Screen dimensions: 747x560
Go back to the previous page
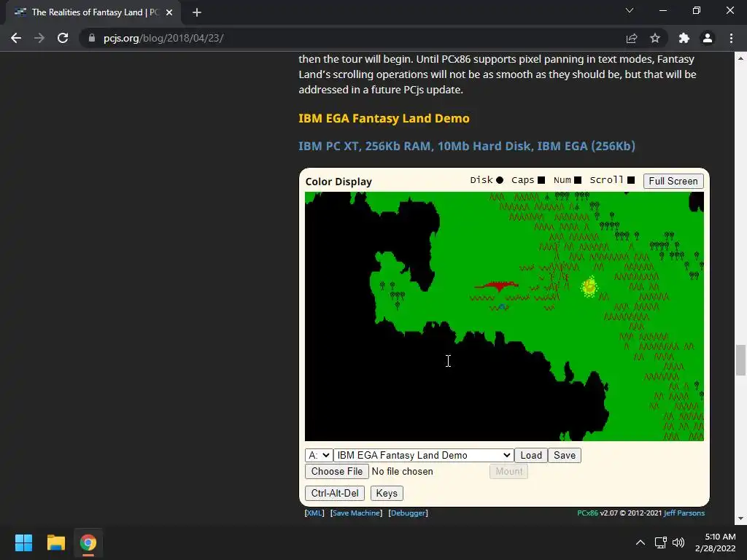pos(16,38)
